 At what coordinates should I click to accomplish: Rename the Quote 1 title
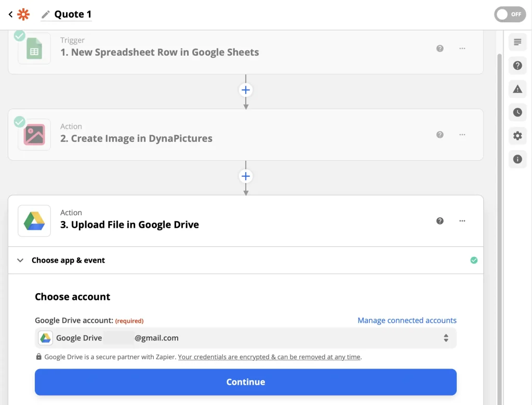coord(73,14)
